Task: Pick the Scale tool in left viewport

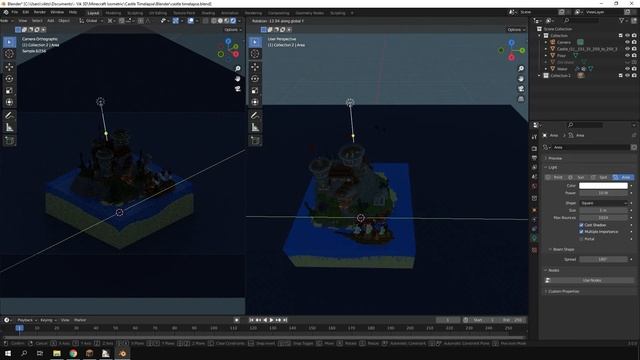Action: coord(9,90)
